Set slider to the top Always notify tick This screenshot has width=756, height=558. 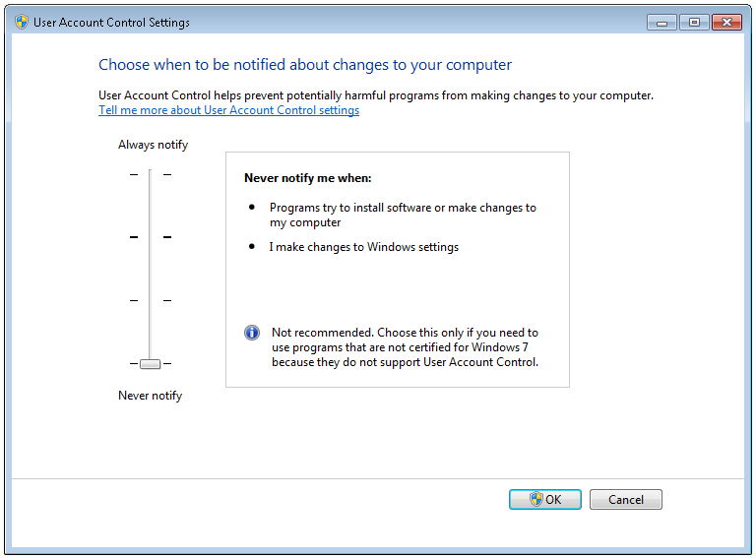coord(150,174)
